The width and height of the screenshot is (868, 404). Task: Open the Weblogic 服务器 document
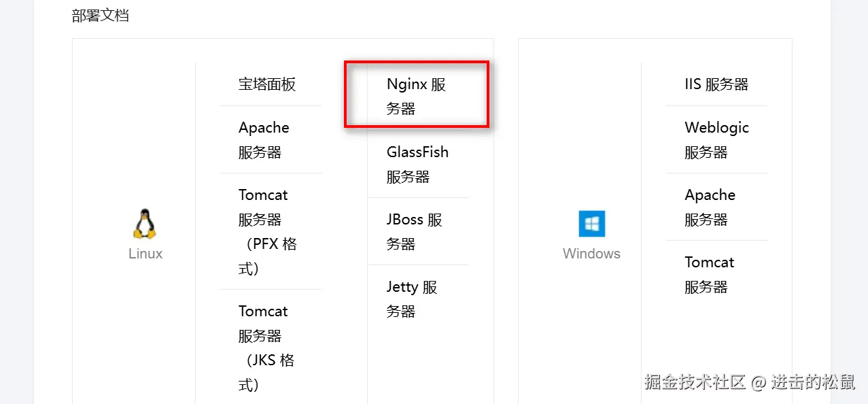[x=716, y=139]
